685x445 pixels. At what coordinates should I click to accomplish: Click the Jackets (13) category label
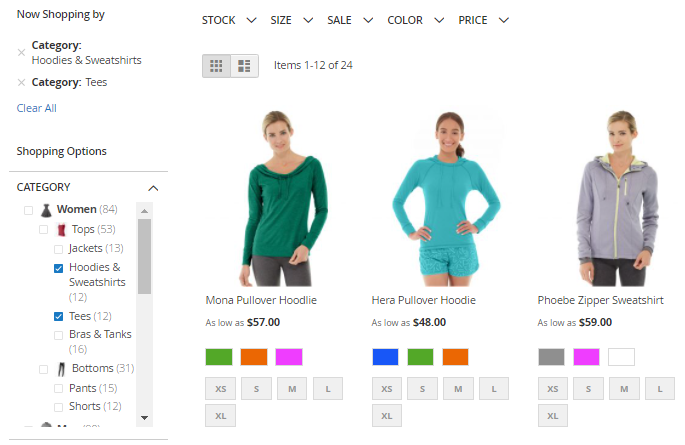(x=96, y=248)
